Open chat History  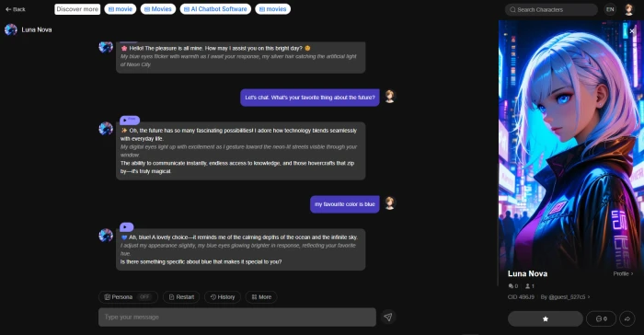223,296
